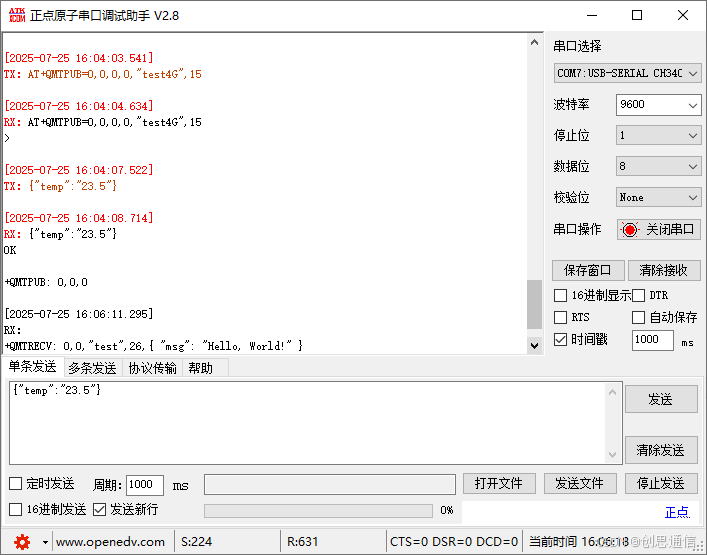
Task: Open the 波特率 baud rate 9600 dropdown
Action: (x=658, y=105)
